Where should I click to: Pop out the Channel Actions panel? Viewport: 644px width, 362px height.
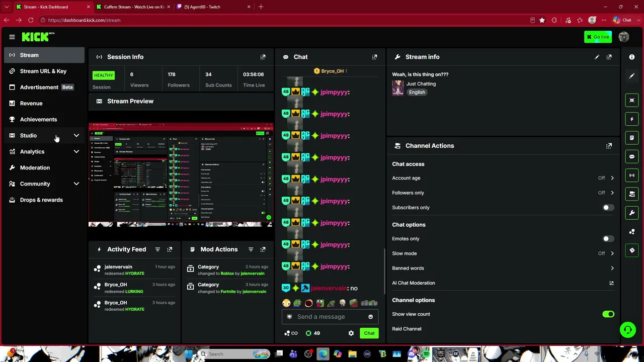(609, 146)
